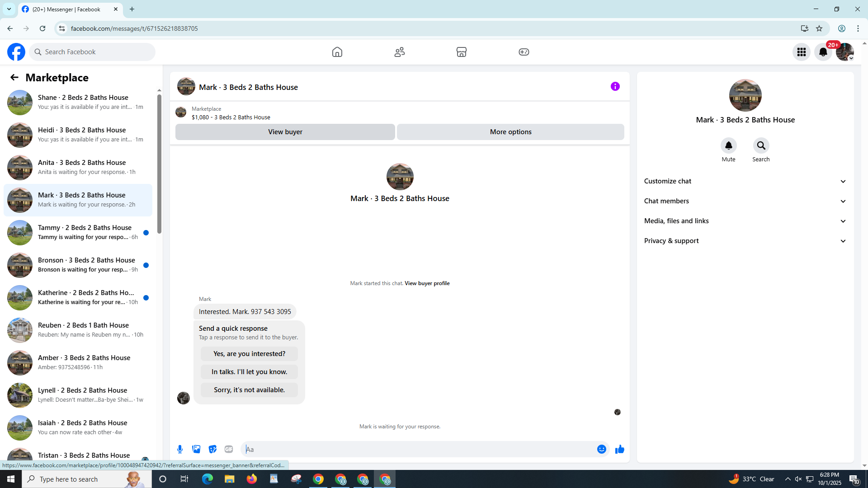Viewport: 868px width, 488px height.
Task: Open Shane's 2 Beds 2 Baths House conversation
Action: (x=78, y=103)
